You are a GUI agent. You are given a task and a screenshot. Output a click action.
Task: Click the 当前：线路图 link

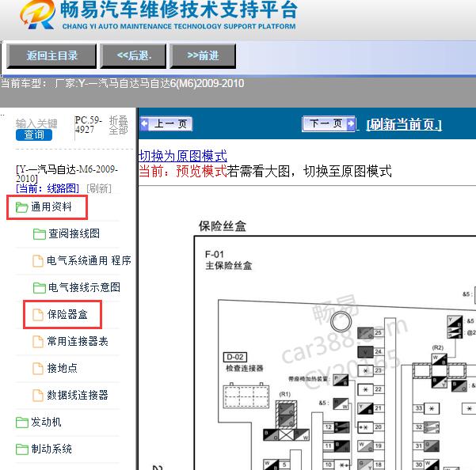coord(48,188)
